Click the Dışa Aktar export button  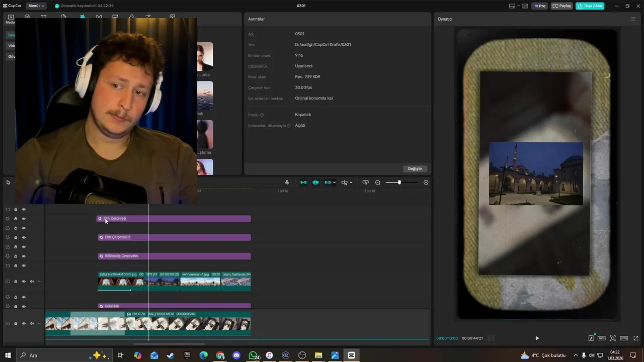click(590, 6)
